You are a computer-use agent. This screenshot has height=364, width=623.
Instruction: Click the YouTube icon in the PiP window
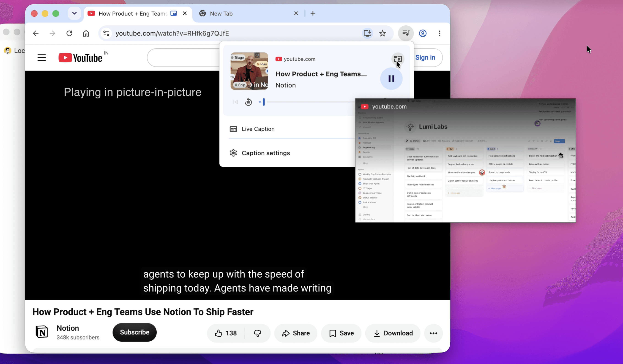click(364, 106)
